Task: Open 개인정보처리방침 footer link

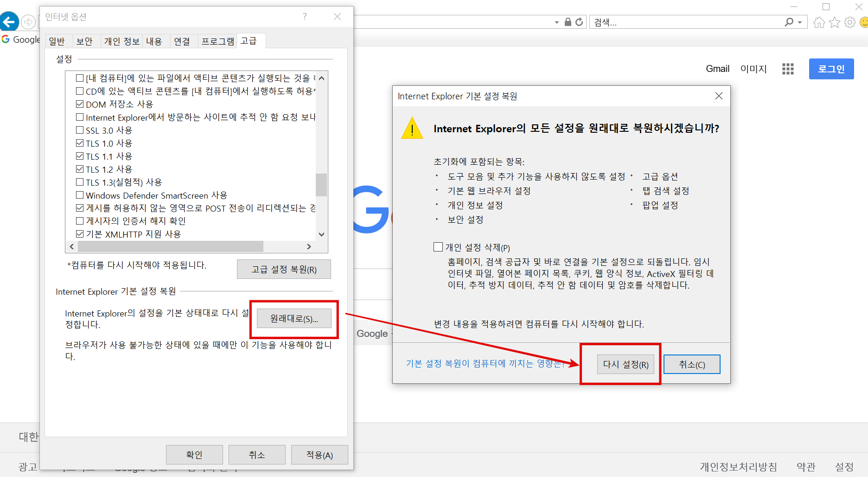Action: point(738,466)
